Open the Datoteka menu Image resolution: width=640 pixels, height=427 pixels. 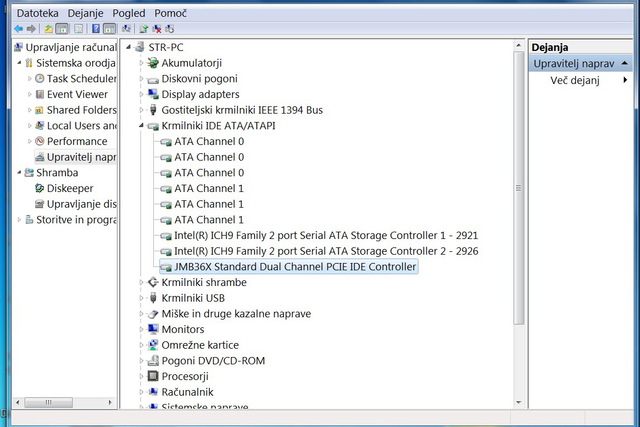37,11
